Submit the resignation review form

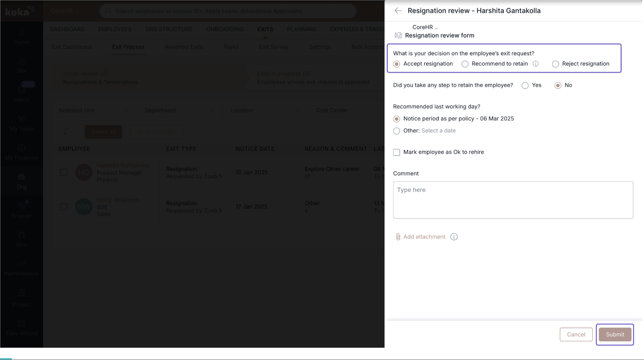(x=615, y=334)
